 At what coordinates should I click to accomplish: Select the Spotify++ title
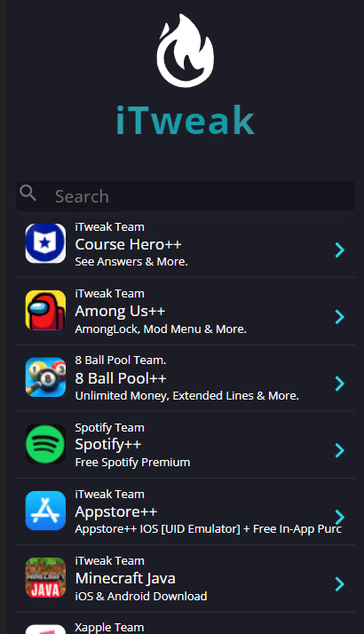108,445
